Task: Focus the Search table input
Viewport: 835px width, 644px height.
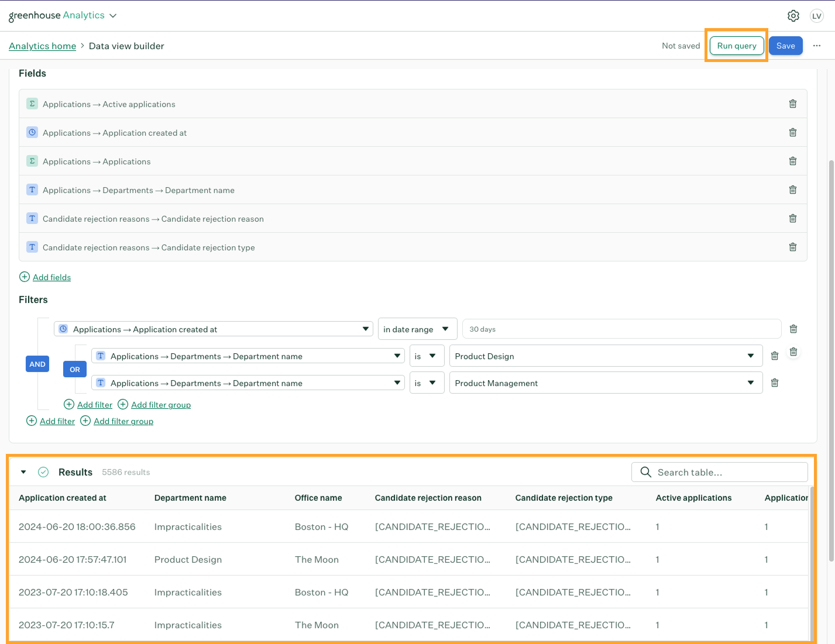Action: [x=720, y=472]
